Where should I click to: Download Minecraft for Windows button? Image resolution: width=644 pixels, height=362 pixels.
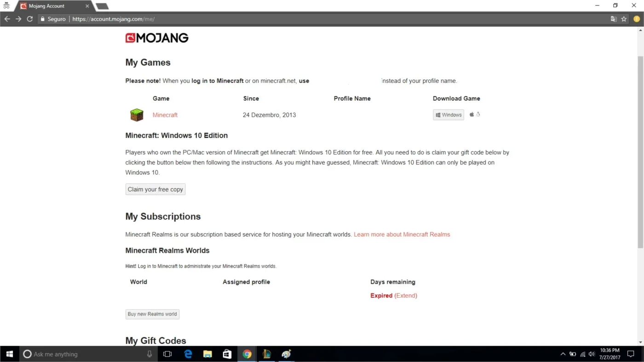click(x=448, y=115)
